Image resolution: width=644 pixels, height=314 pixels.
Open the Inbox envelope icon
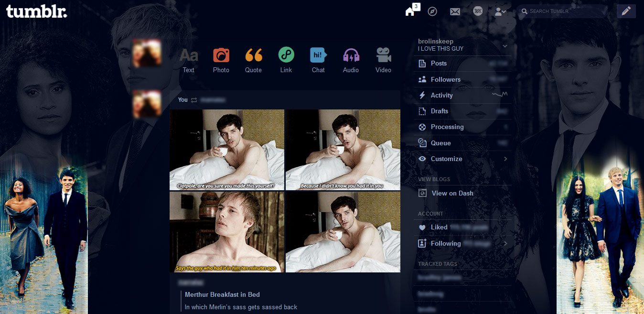(455, 11)
